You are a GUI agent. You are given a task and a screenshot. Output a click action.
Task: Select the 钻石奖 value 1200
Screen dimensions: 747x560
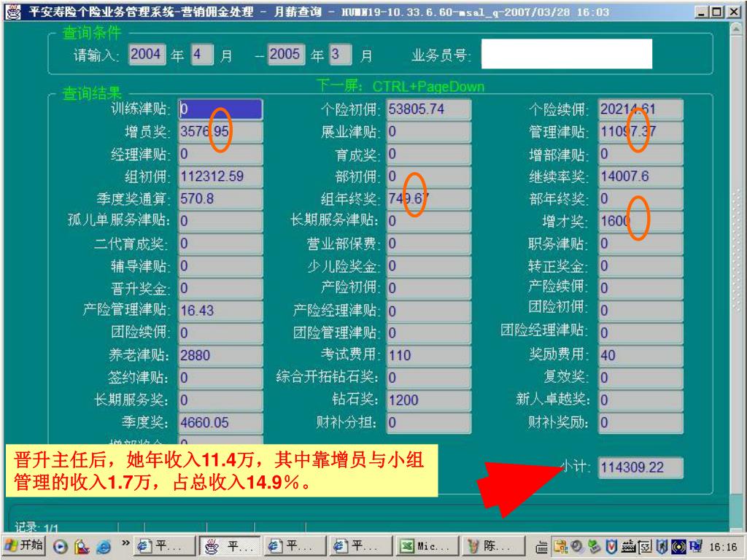point(428,400)
